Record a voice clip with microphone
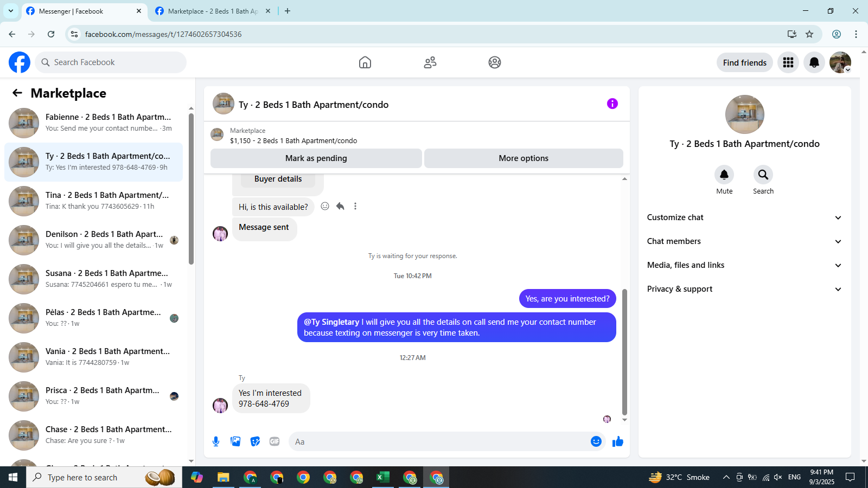Viewport: 868px width, 488px height. 216,441
